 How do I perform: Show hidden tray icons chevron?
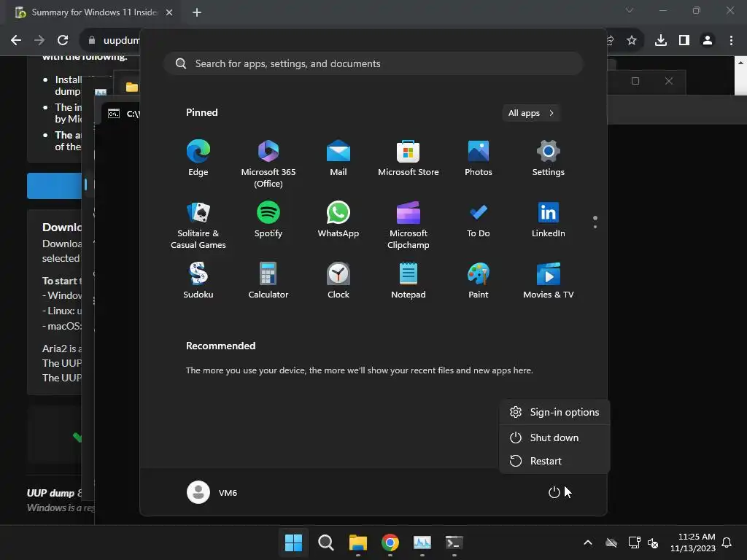588,542
